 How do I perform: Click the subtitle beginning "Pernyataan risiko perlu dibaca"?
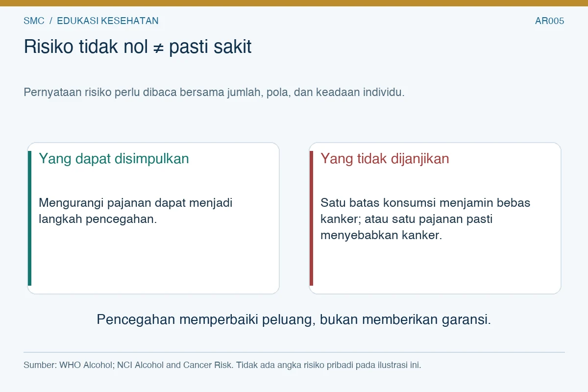pos(214,92)
